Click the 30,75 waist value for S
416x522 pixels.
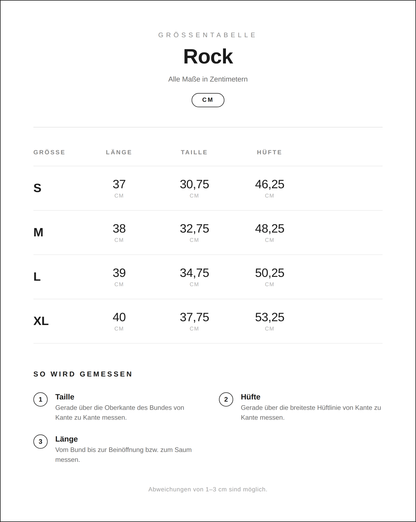coord(194,184)
